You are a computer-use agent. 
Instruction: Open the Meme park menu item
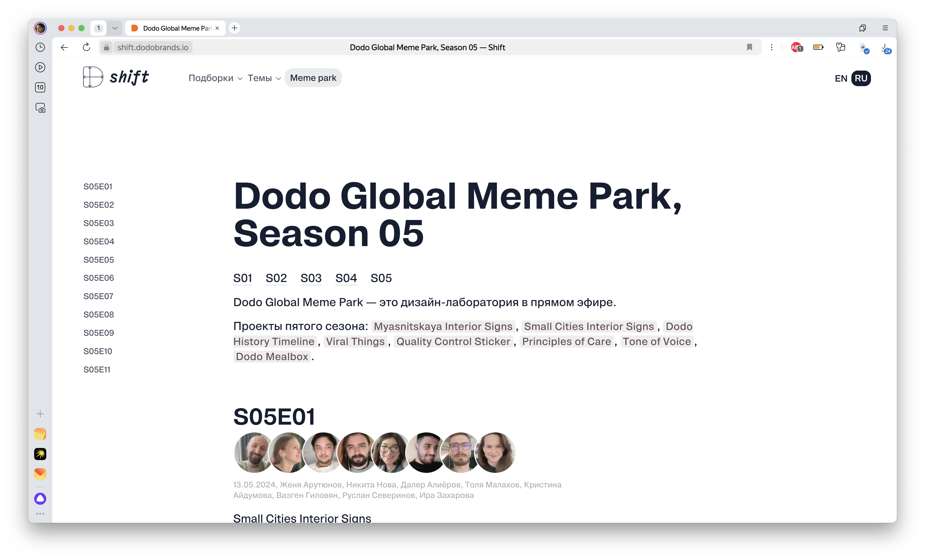[x=313, y=78]
